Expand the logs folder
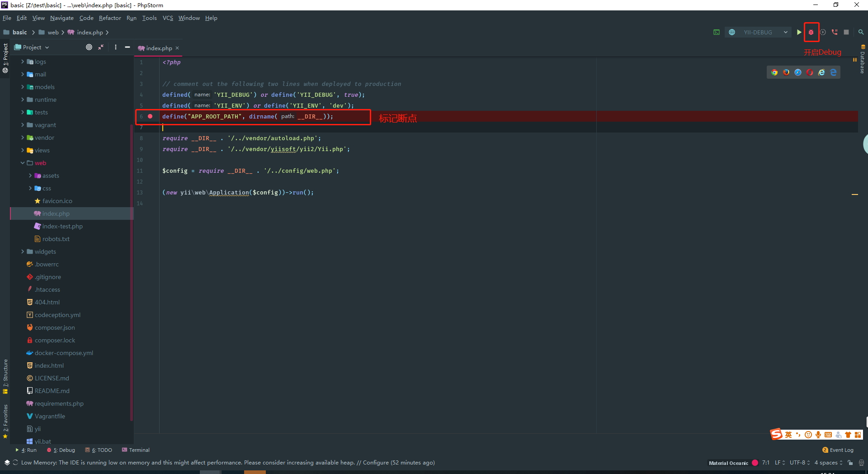 click(x=23, y=62)
